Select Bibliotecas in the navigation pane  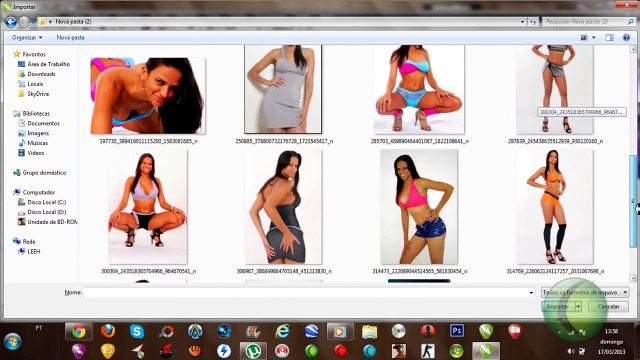click(36, 113)
